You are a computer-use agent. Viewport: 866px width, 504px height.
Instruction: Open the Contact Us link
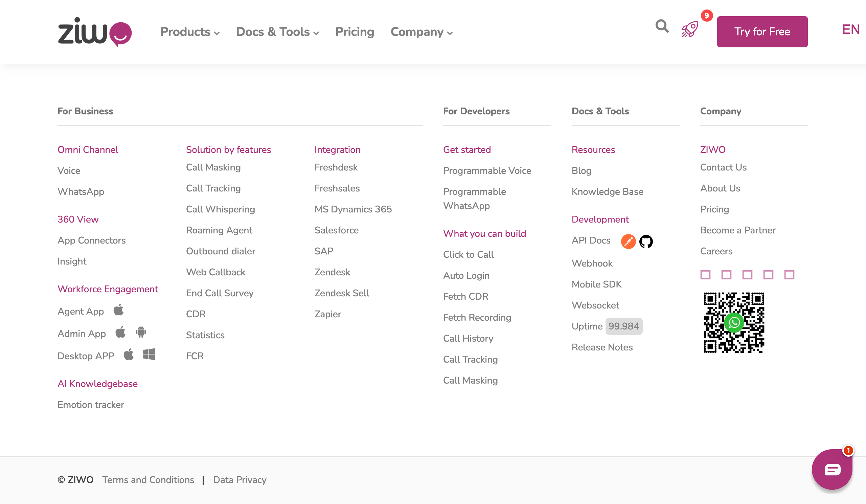click(723, 167)
